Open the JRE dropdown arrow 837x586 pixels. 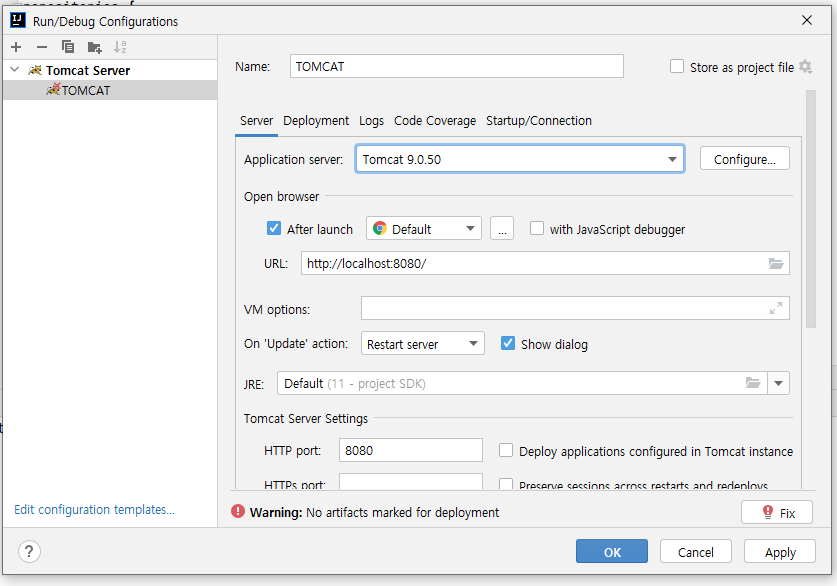tap(778, 383)
